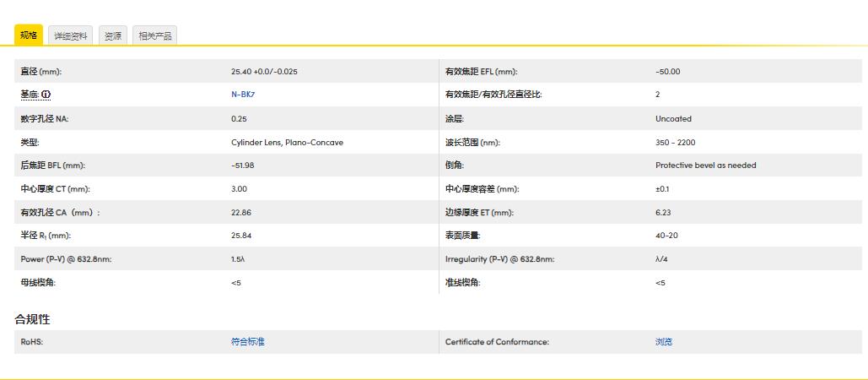Click the 符合标准 RoHS link

[x=247, y=342]
